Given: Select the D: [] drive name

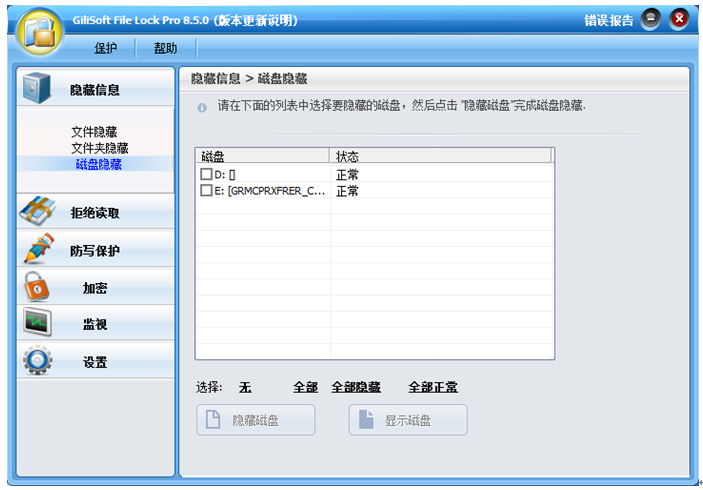Looking at the screenshot, I should 225,174.
